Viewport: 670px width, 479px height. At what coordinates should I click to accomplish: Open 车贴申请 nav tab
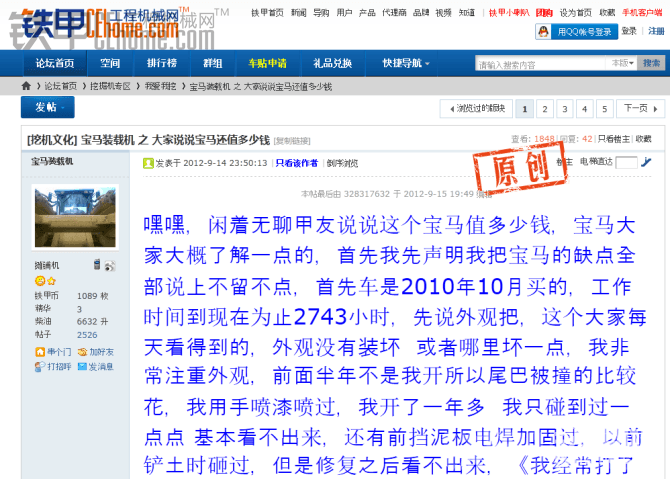coord(267,63)
